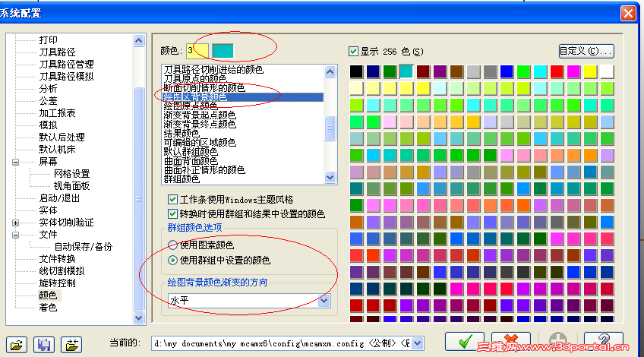Open help question mark button
644x357 pixels.
point(604,341)
